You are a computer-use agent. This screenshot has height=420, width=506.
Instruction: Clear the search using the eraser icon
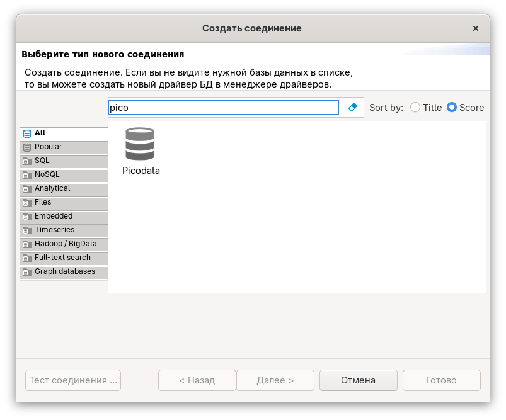click(x=353, y=107)
